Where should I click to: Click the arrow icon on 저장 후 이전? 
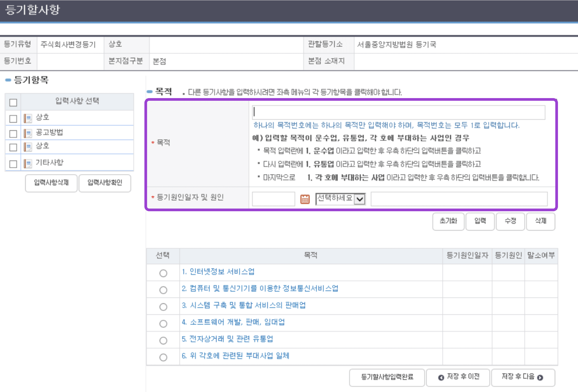click(441, 377)
